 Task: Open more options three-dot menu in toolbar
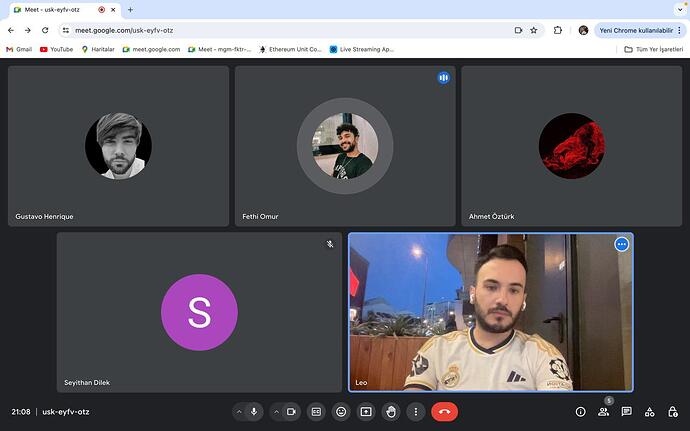point(415,412)
